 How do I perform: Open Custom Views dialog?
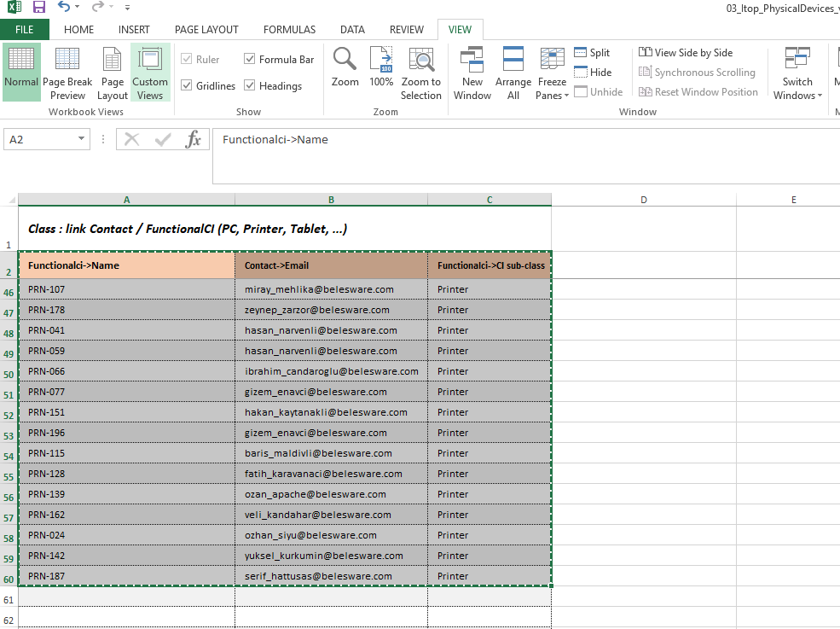point(150,73)
